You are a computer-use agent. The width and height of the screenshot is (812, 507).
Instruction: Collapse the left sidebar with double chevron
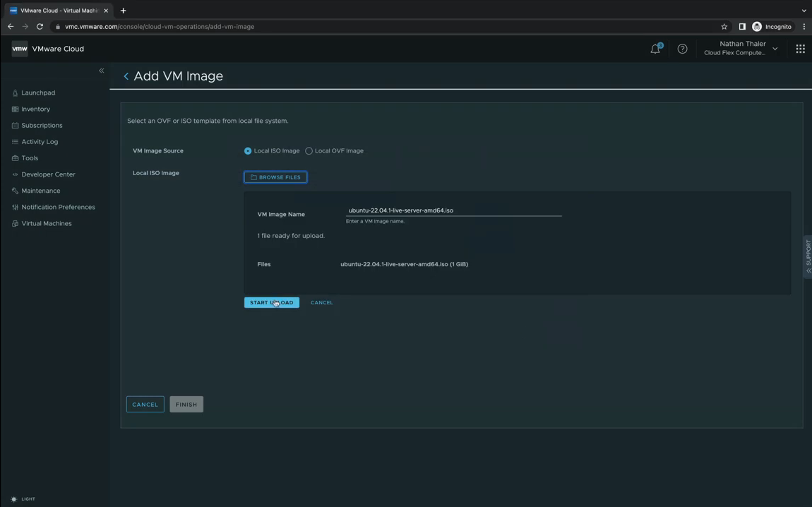pos(102,71)
